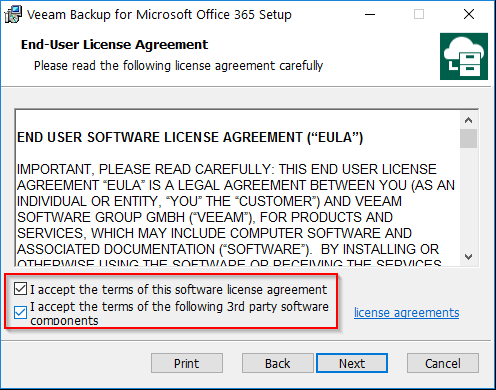This screenshot has height=390, width=496.
Task: Toggle 3rd party software components checkbox
Action: tap(20, 312)
